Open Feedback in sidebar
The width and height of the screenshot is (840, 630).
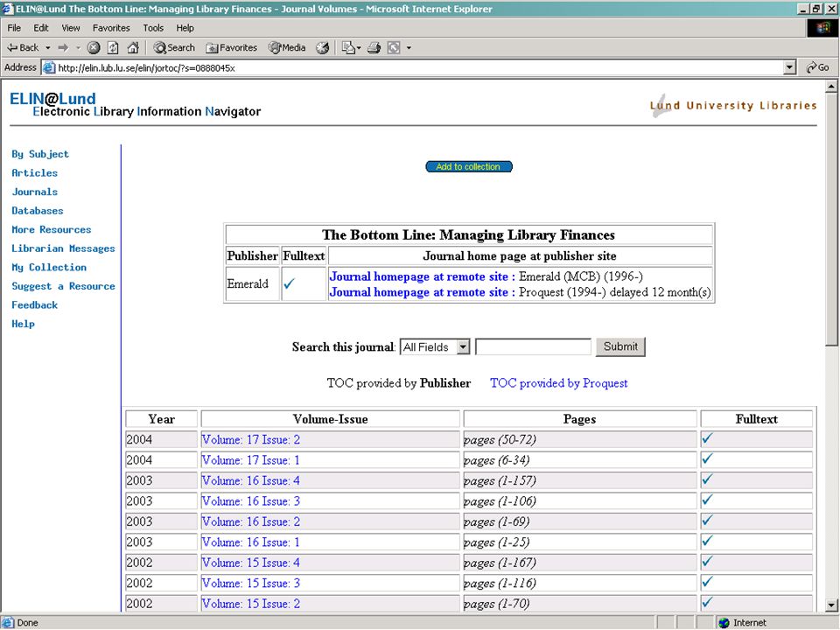34,304
